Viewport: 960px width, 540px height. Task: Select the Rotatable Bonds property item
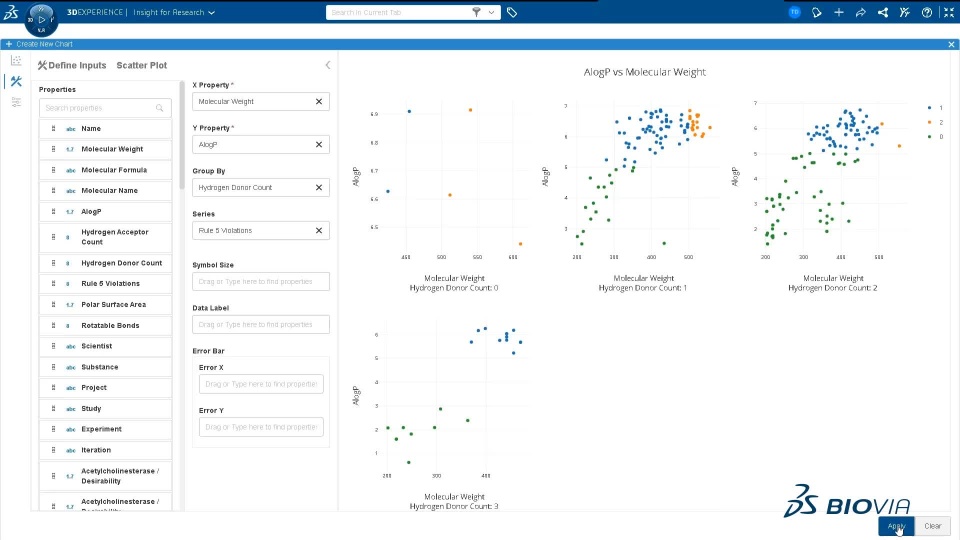tap(110, 326)
